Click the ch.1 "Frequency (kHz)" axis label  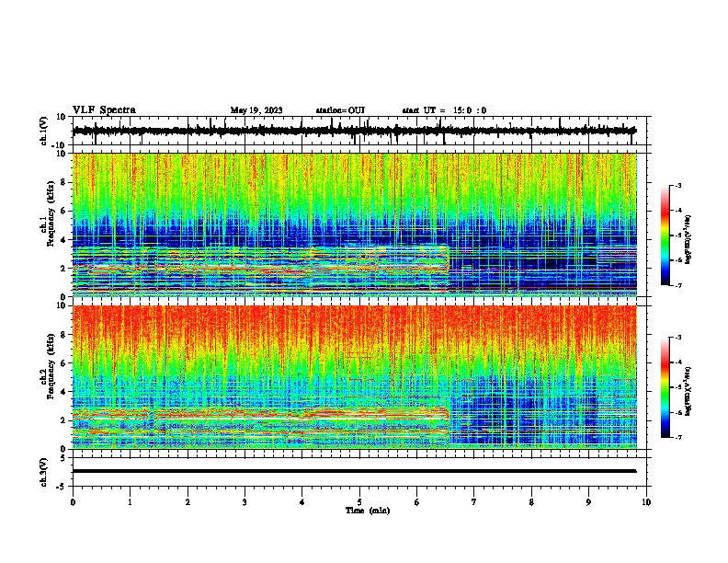[51, 213]
